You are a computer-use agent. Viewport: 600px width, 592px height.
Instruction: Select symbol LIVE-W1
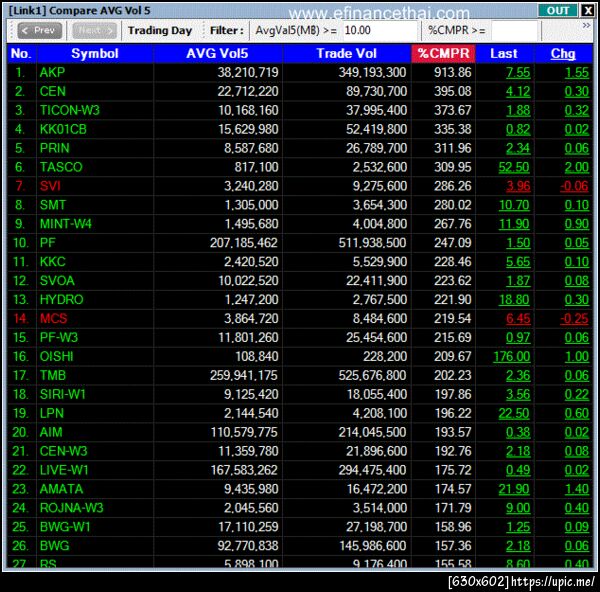coord(64,470)
